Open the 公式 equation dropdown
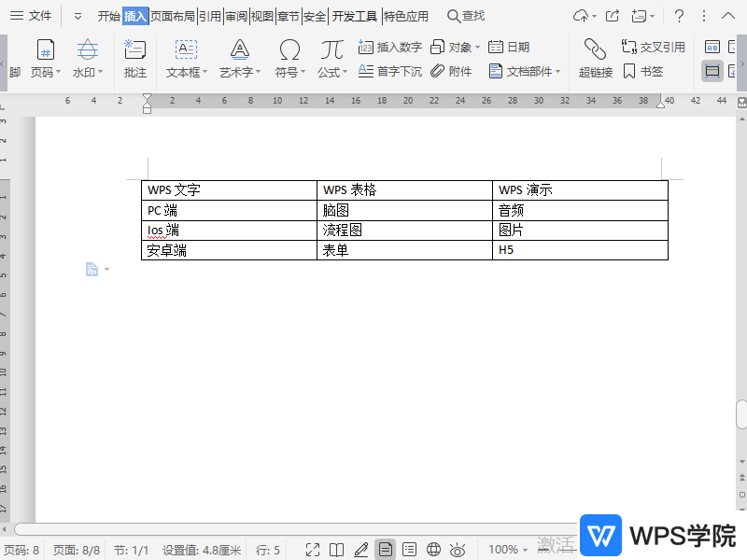Screen dimensions: 747x560 pos(332,59)
